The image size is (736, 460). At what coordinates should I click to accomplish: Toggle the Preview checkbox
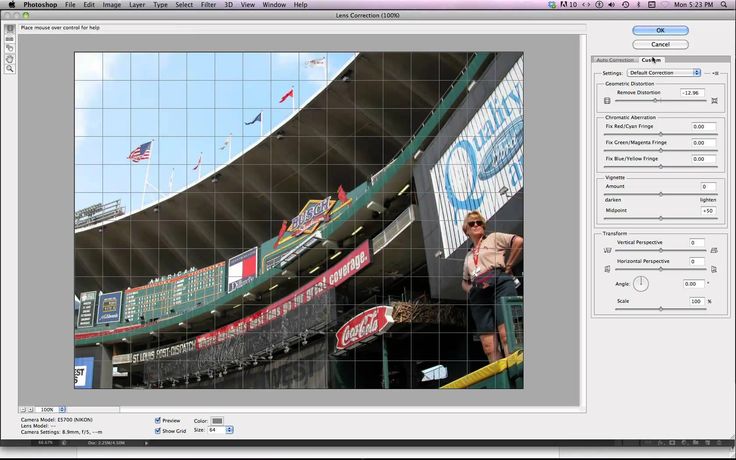point(158,421)
